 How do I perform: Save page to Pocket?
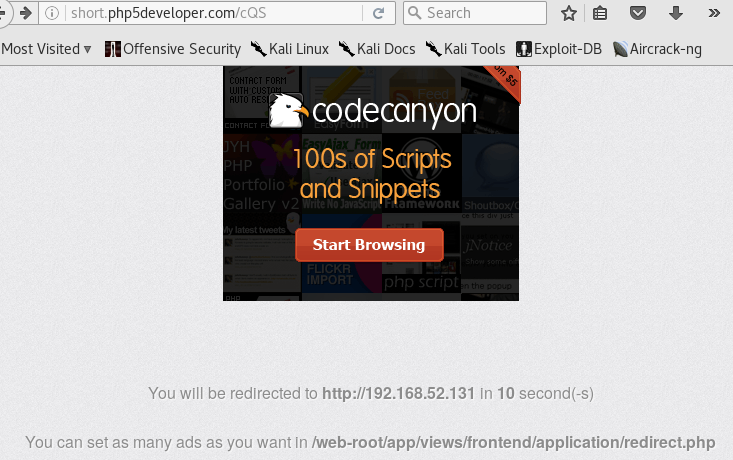(638, 13)
